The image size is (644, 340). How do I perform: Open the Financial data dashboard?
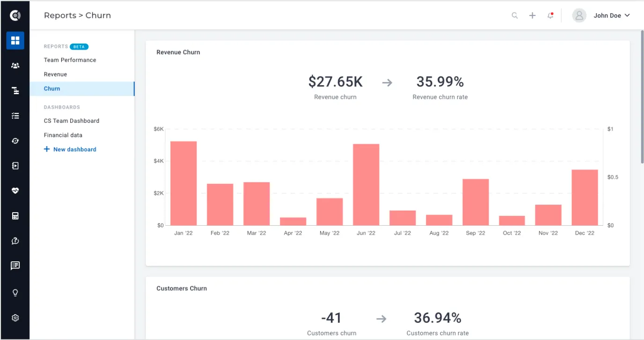(63, 135)
